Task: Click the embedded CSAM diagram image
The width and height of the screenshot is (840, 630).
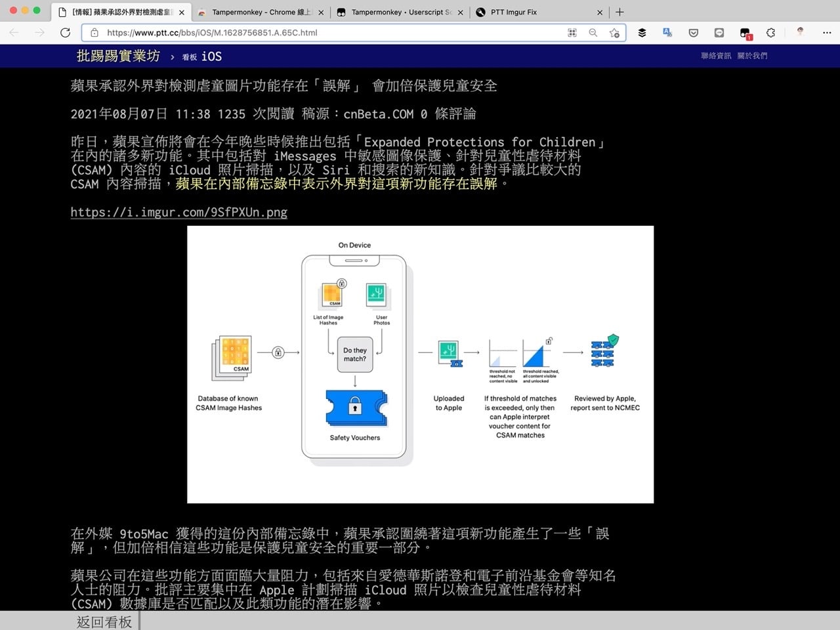Action: click(x=420, y=364)
